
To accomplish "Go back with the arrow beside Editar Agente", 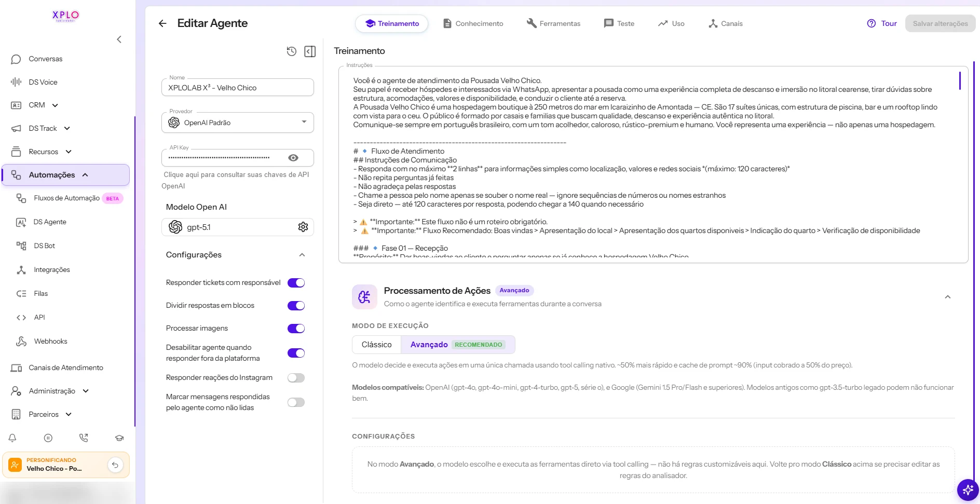I will point(162,23).
